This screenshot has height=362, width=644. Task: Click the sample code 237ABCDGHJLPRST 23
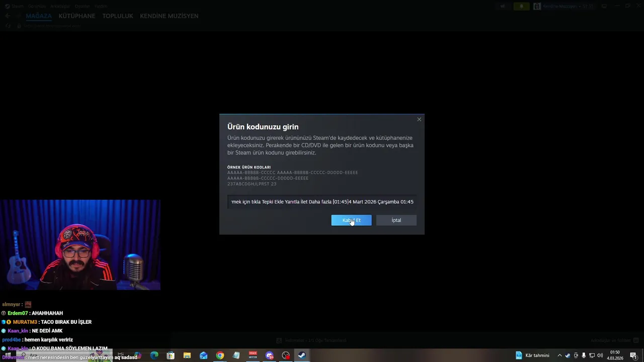pyautogui.click(x=252, y=184)
